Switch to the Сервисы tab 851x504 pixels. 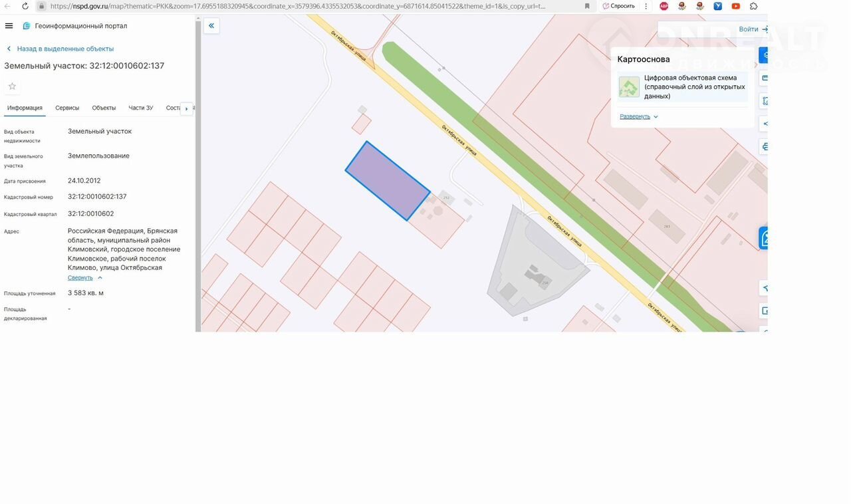tap(67, 108)
